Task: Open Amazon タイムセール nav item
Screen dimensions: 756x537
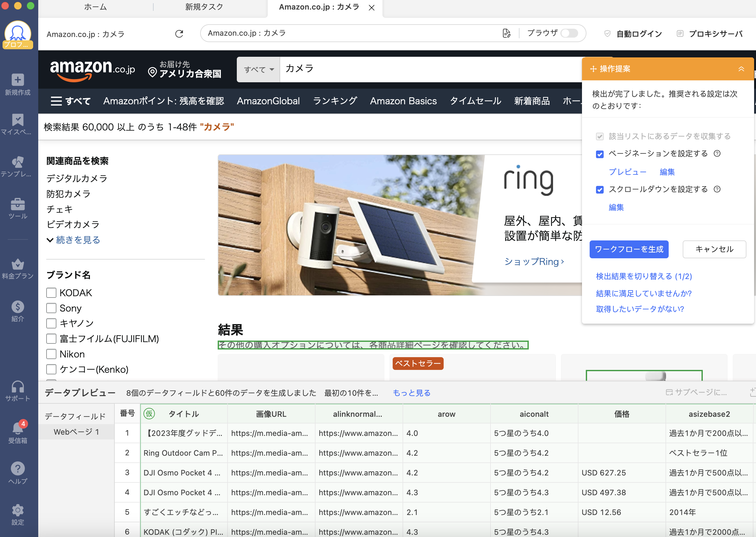Action: tap(476, 101)
